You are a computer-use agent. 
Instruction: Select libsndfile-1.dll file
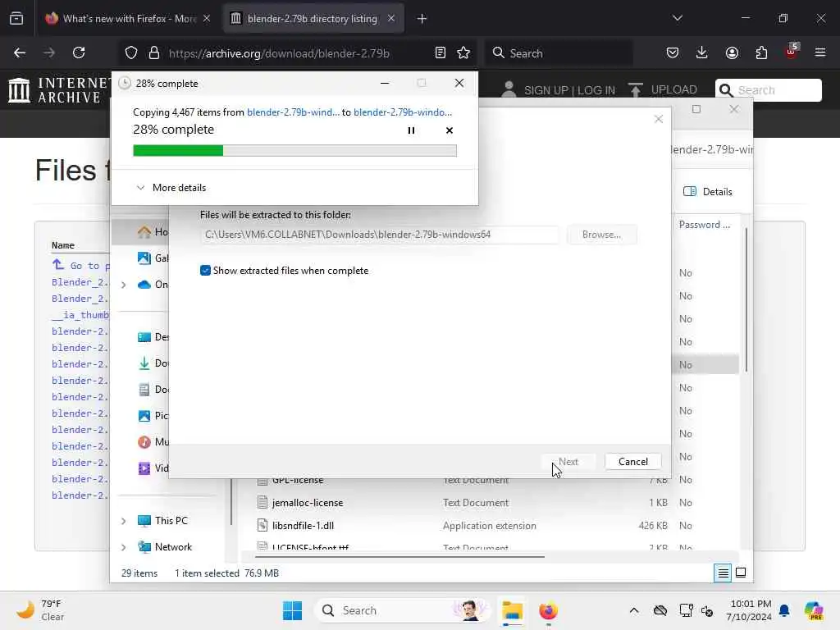[x=303, y=526]
